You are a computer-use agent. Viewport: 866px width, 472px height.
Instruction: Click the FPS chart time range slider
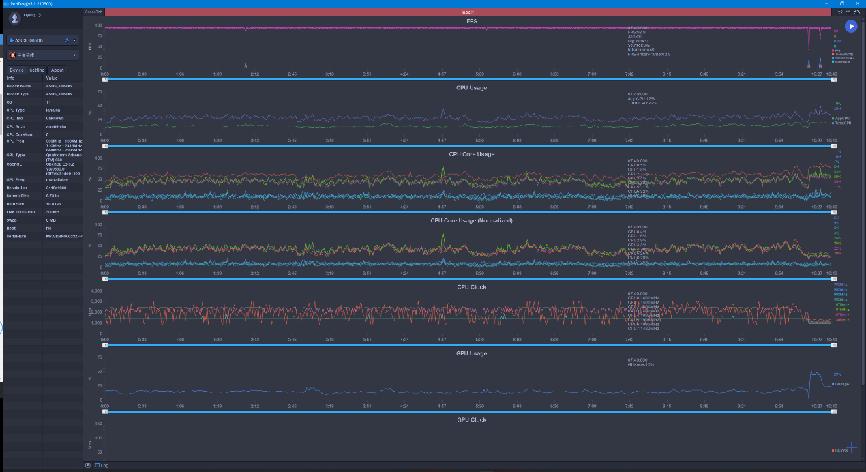(469, 79)
